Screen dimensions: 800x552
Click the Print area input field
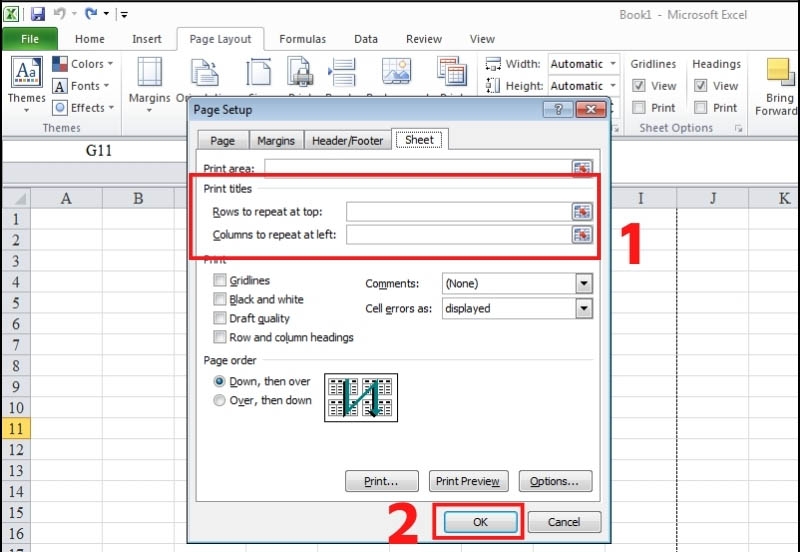[417, 168]
